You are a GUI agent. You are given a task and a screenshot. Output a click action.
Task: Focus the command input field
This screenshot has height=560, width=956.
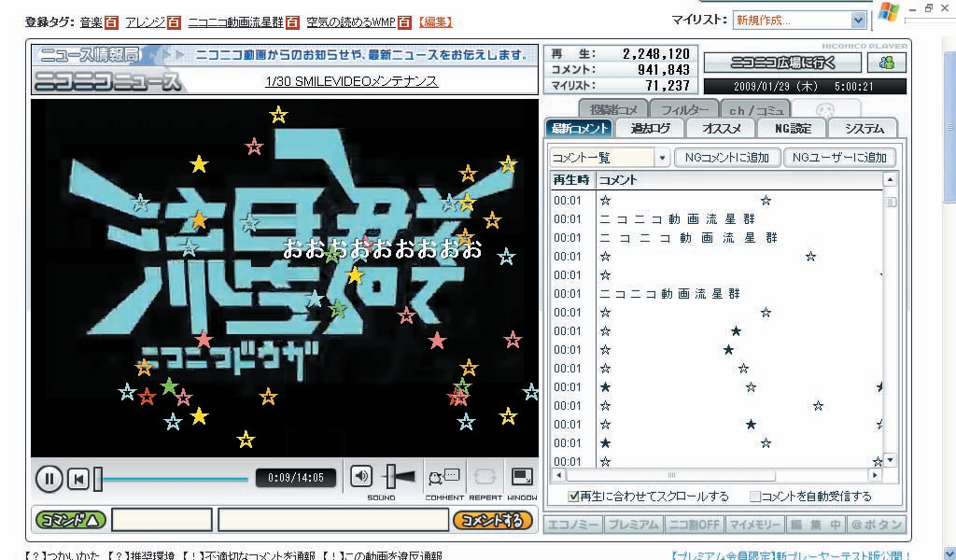(162, 520)
